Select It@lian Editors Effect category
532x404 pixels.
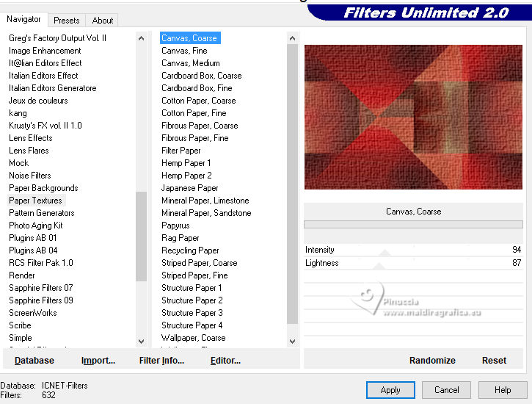coord(45,63)
